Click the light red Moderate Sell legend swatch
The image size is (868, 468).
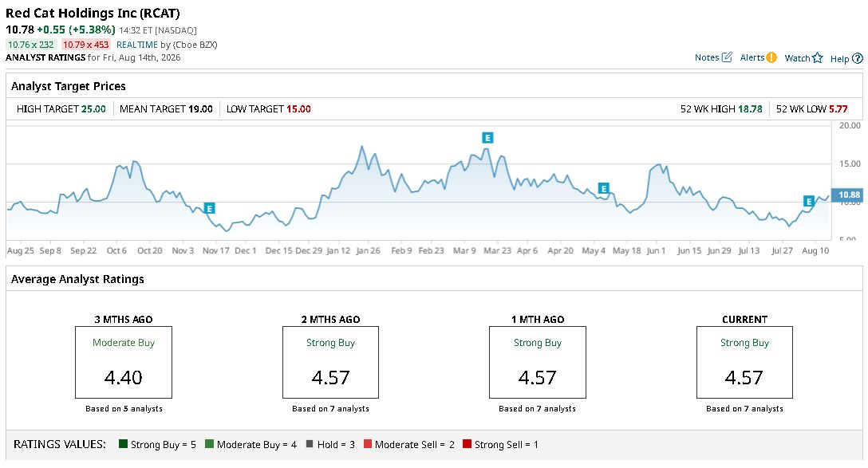[x=368, y=443]
